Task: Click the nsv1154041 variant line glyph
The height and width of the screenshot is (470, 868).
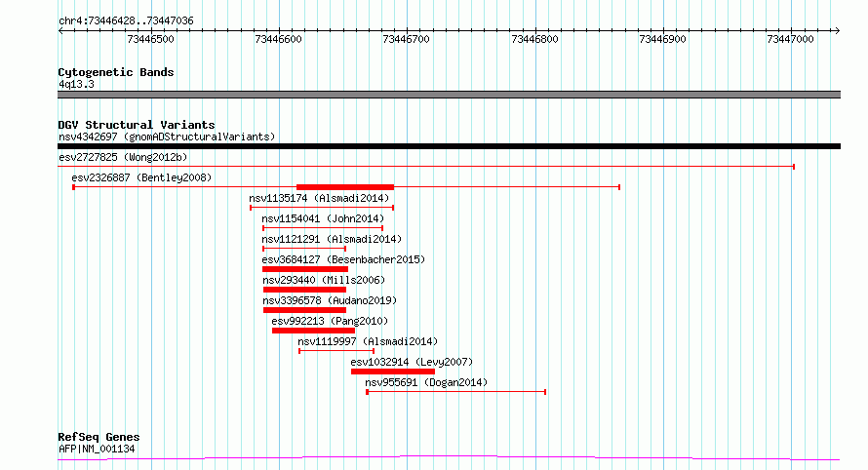Action: [x=323, y=228]
